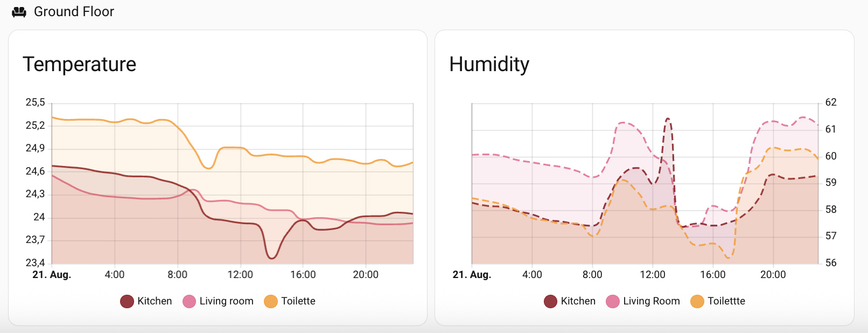Click the orange Toilette dot under Temperature
This screenshot has width=868, height=333.
[271, 302]
